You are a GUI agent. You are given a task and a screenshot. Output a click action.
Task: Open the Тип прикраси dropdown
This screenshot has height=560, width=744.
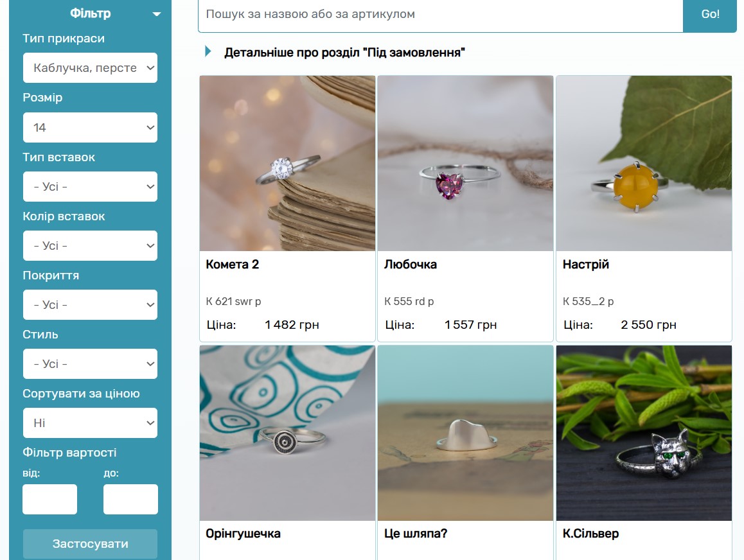point(90,68)
